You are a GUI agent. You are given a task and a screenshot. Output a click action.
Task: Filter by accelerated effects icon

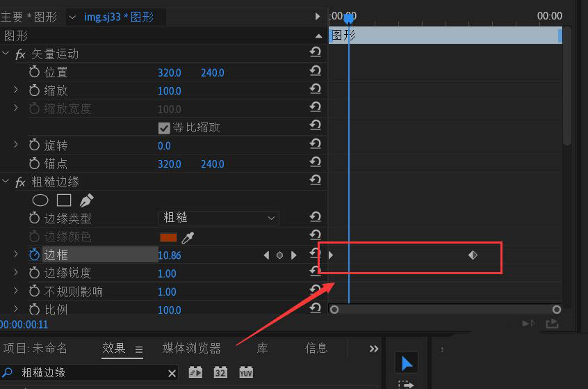[x=195, y=372]
